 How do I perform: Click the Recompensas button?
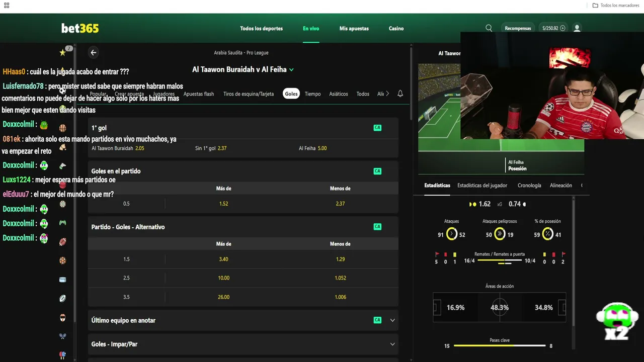tap(518, 28)
